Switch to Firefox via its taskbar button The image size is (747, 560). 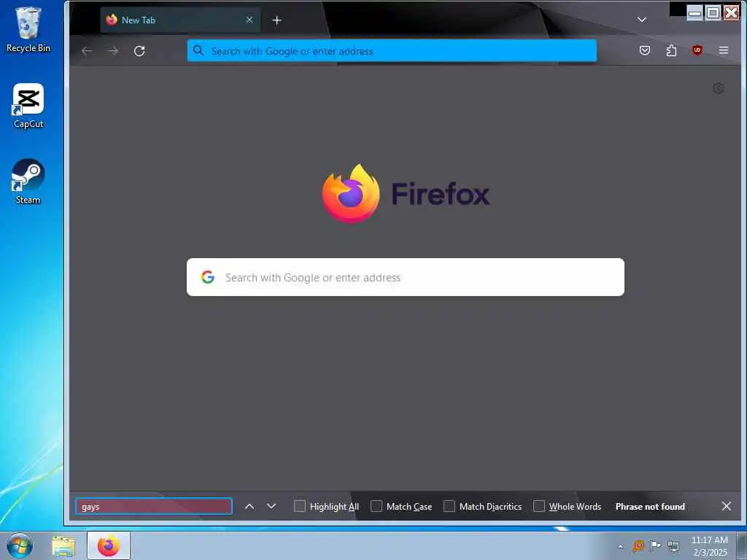pos(109,545)
